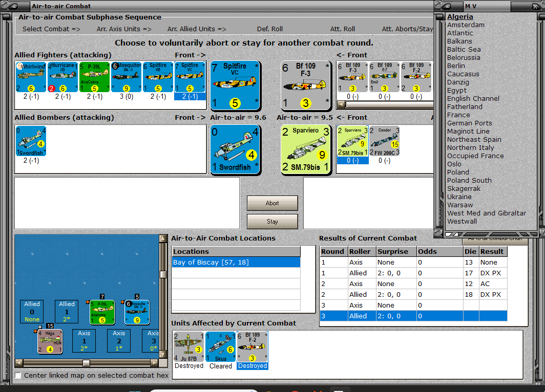Viewport: 545px width, 392px height.
Task: Click the map vertical scrollbar thumb
Action: (x=163, y=275)
